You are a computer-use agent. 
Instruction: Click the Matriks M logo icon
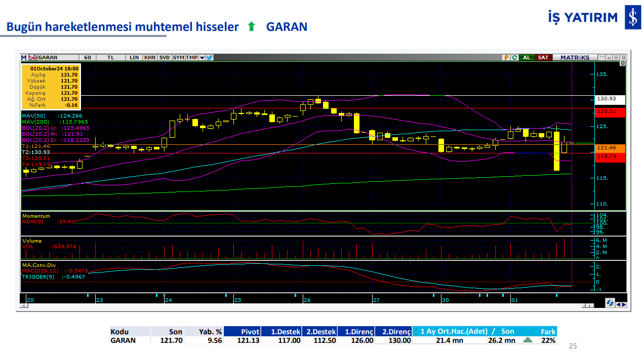coord(24,57)
